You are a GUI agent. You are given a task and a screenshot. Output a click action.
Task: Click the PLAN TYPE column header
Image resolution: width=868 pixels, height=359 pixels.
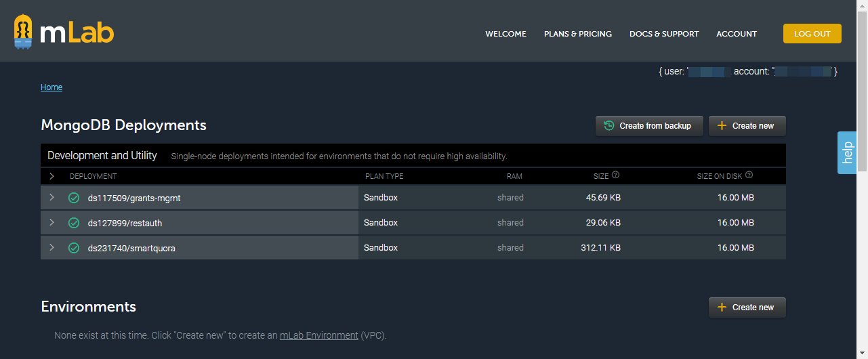pos(384,176)
